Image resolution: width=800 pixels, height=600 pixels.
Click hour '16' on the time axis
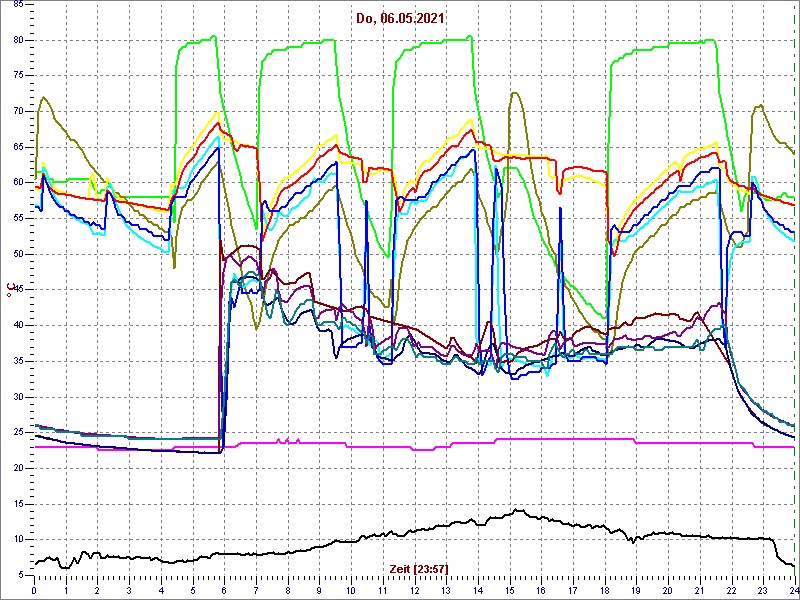tap(541, 591)
